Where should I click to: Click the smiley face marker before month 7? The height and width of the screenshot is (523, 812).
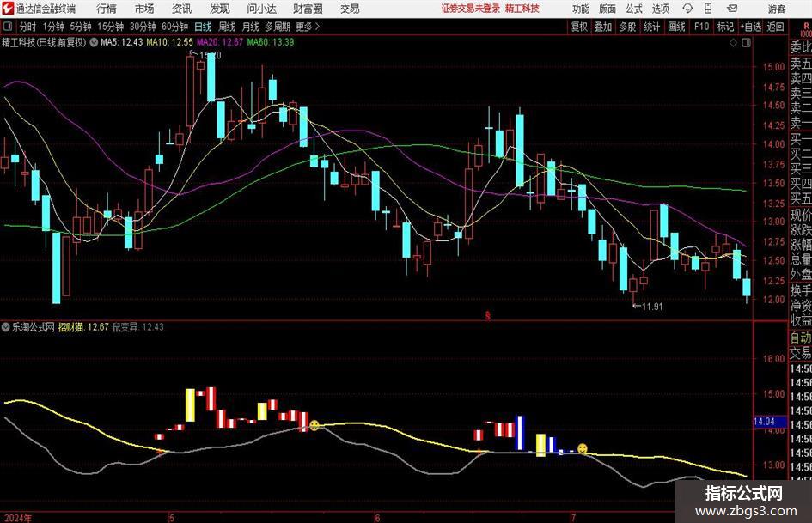click(583, 448)
